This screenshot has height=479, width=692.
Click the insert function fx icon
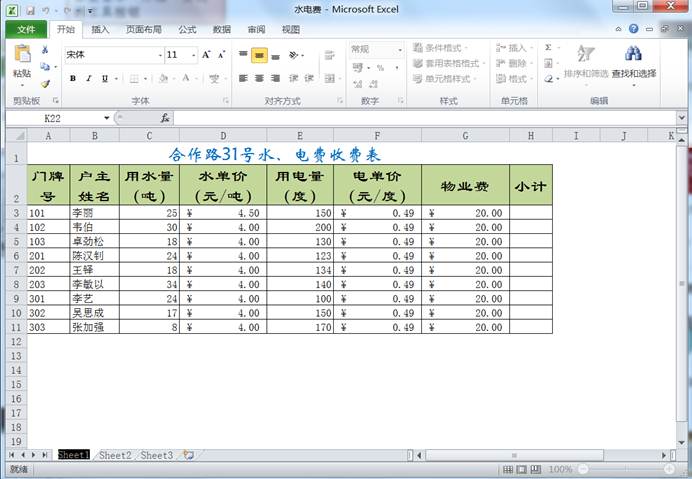165,118
